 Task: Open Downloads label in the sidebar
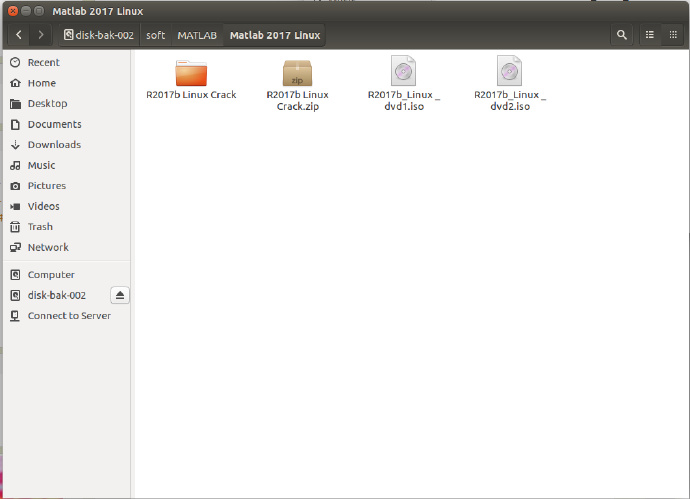[54, 144]
